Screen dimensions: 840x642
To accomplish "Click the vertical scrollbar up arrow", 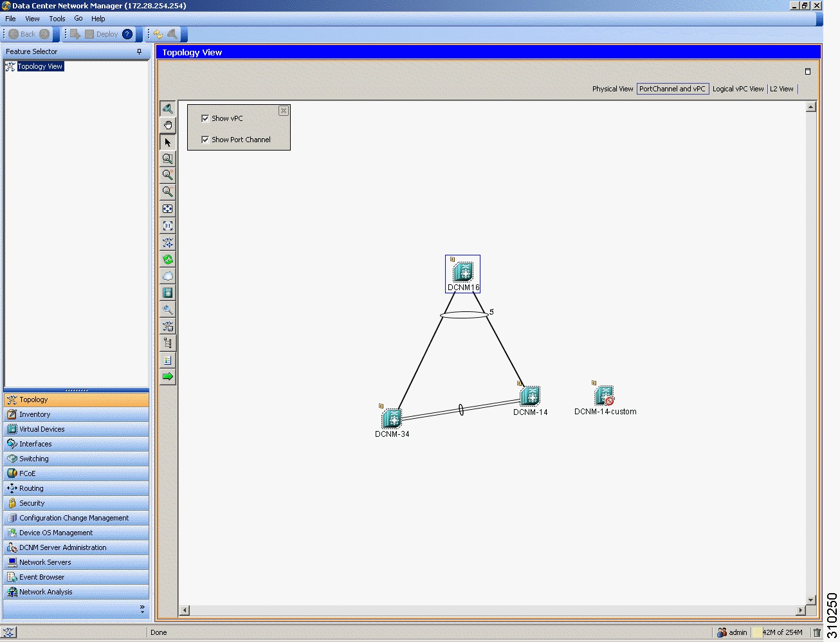I will [811, 107].
